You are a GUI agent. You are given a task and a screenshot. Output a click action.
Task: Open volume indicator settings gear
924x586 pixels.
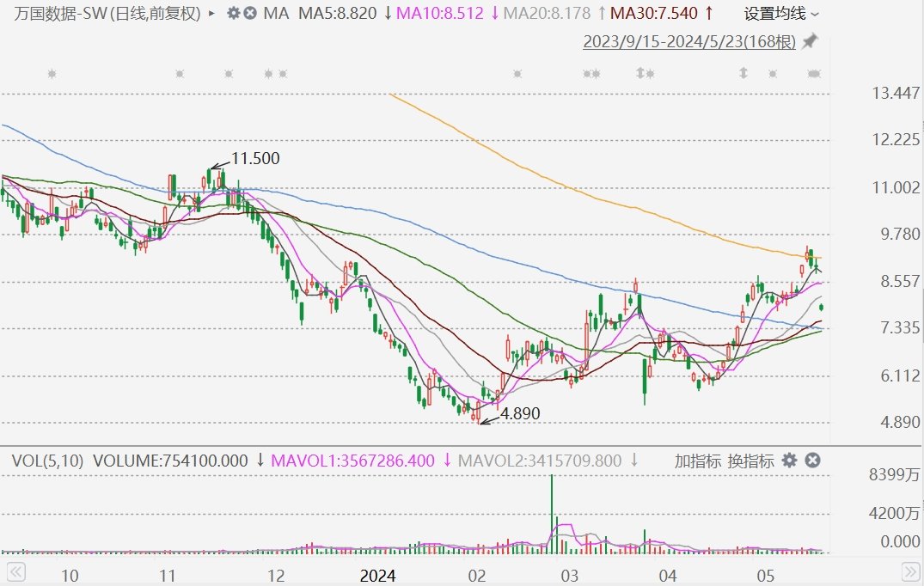pos(790,460)
